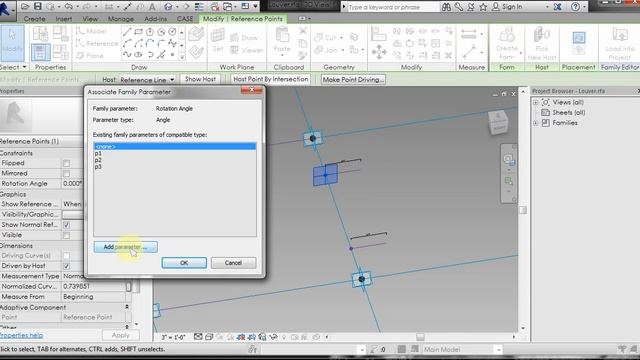640x360 pixels.
Task: Click the Autodesk Exchange X icon
Action: point(557,7)
